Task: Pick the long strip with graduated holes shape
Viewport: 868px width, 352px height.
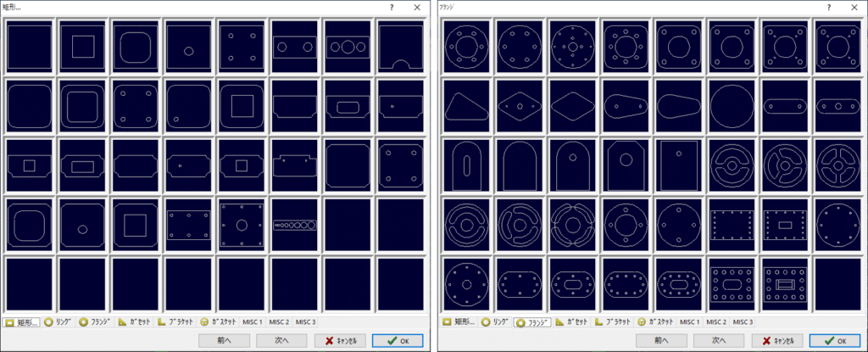Action: click(x=294, y=225)
